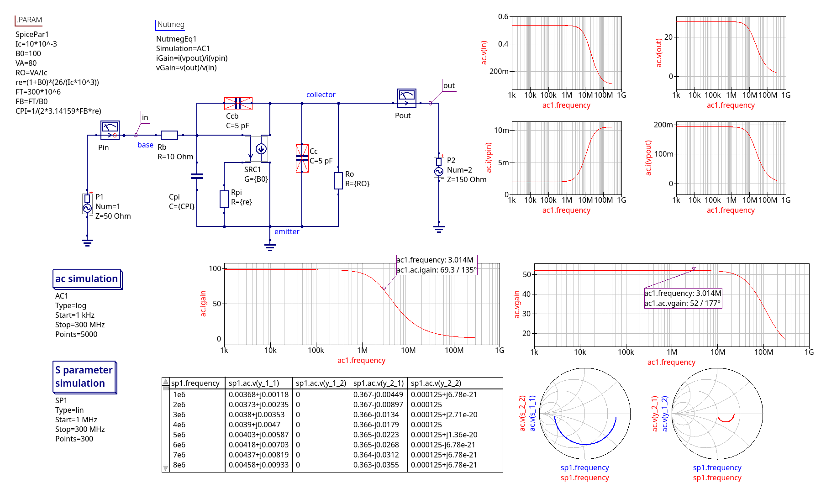Select the Rb resistor symbol

[x=169, y=135]
